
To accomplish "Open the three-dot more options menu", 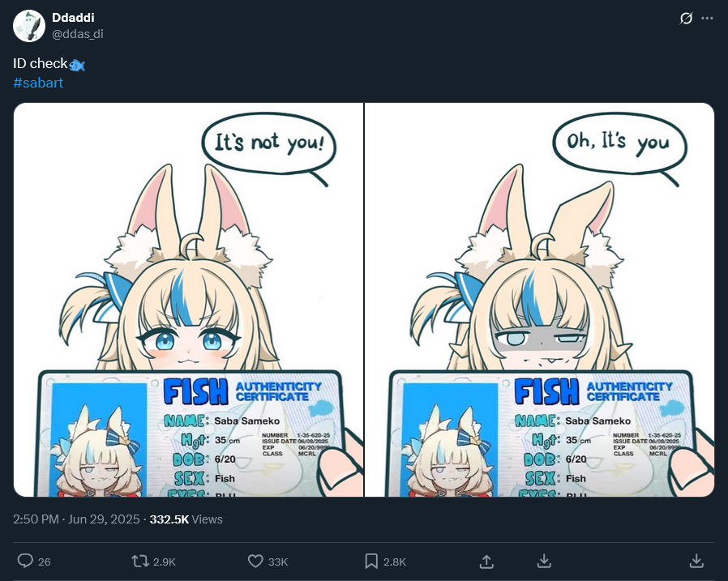I will (707, 19).
